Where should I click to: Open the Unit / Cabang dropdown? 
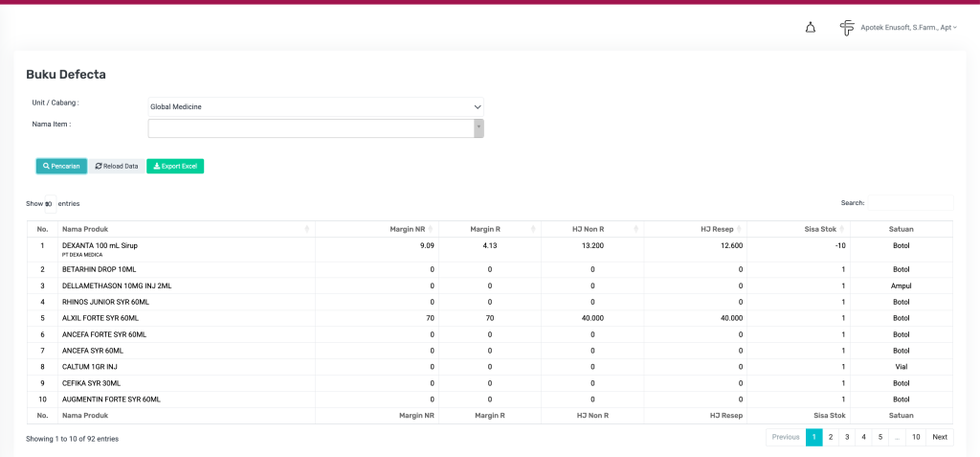[316, 106]
